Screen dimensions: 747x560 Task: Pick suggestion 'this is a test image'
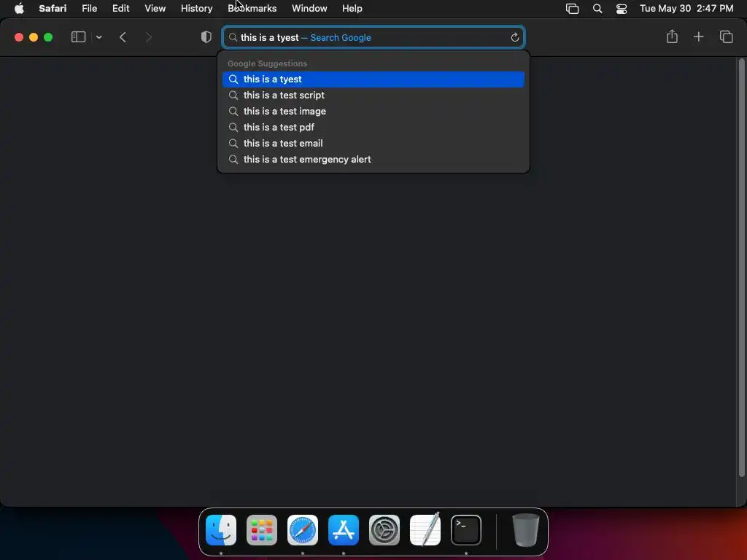(x=373, y=112)
